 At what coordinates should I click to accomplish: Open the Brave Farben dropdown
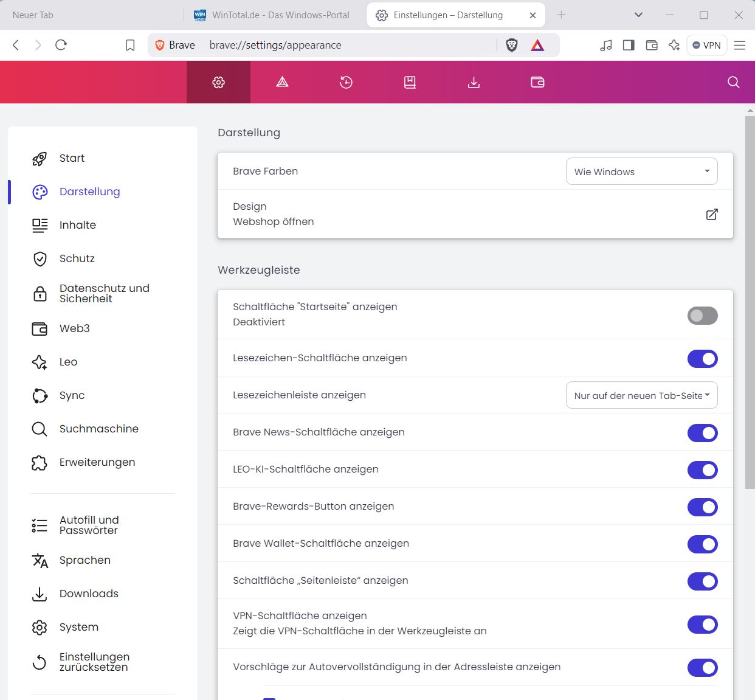[641, 172]
